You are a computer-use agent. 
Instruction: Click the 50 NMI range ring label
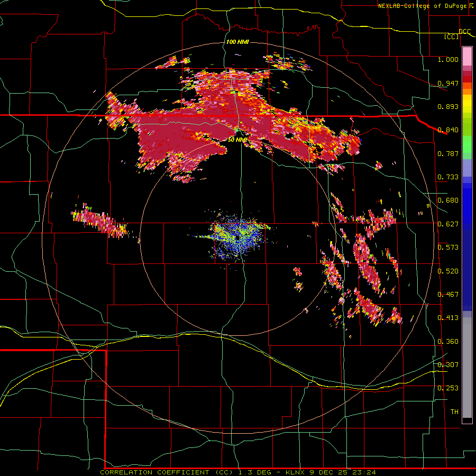point(237,140)
